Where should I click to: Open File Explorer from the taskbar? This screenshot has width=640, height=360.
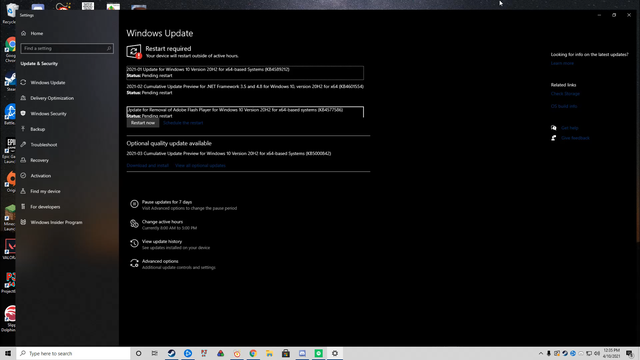(x=269, y=353)
